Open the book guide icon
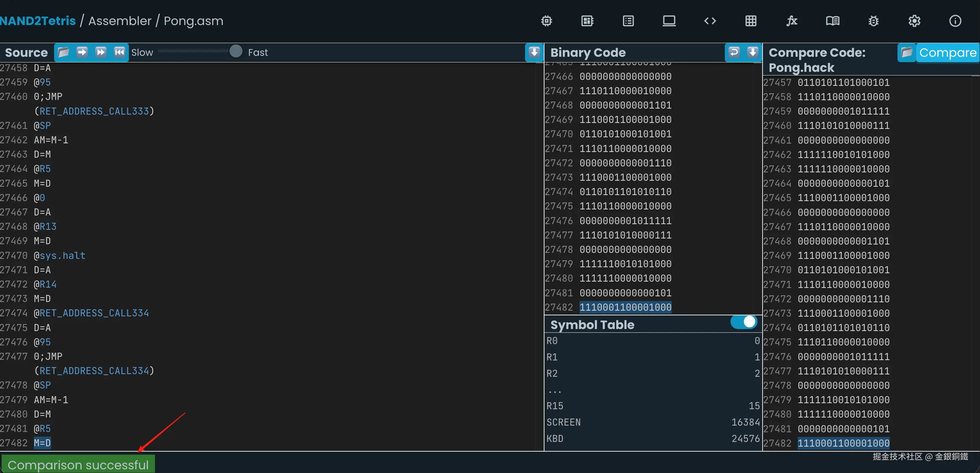 click(832, 21)
